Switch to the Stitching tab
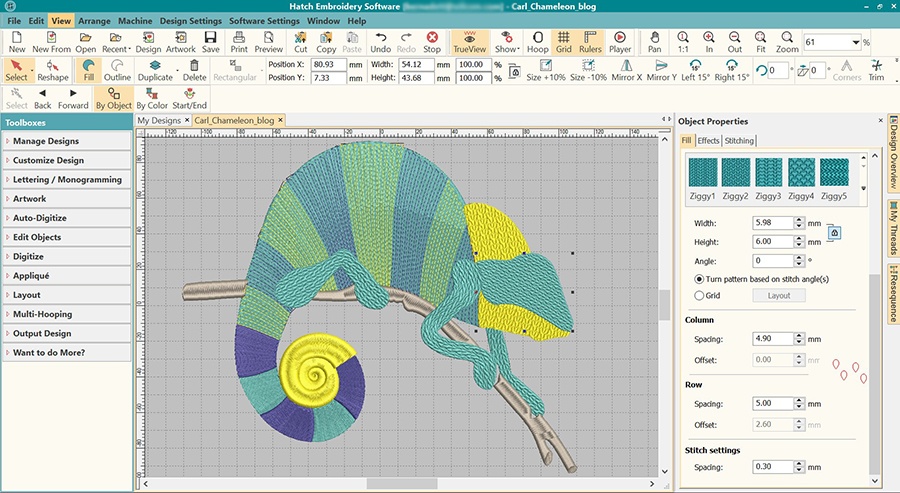 pyautogui.click(x=740, y=141)
